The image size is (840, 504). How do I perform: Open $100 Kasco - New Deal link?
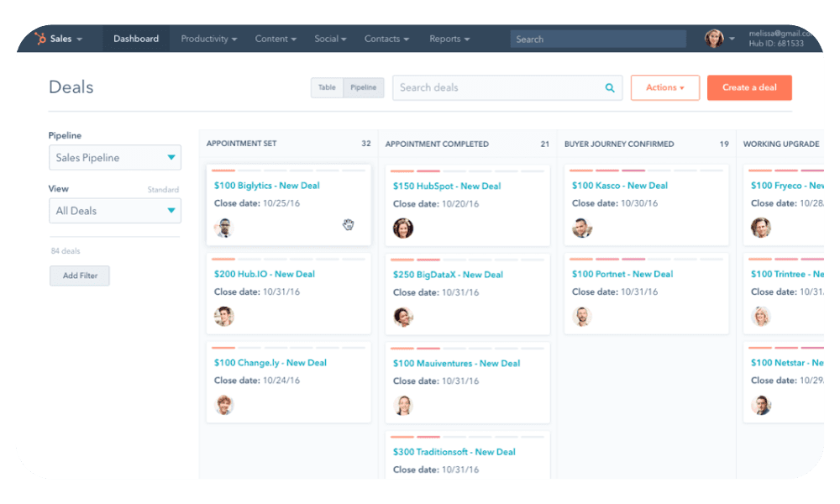coord(620,186)
